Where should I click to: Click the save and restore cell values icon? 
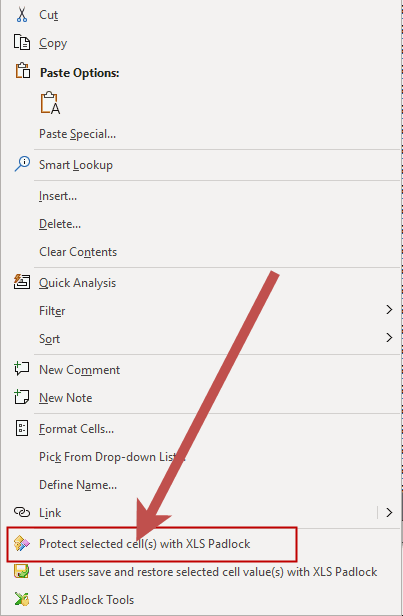22,571
